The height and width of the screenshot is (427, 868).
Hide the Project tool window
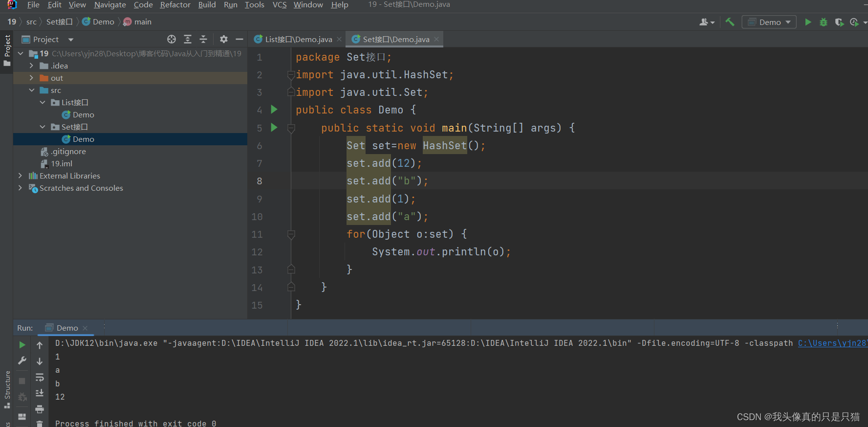pos(239,39)
